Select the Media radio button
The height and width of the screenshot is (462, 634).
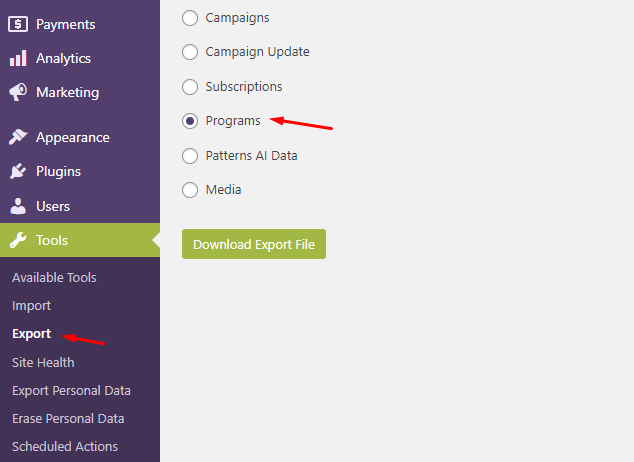pyautogui.click(x=190, y=190)
